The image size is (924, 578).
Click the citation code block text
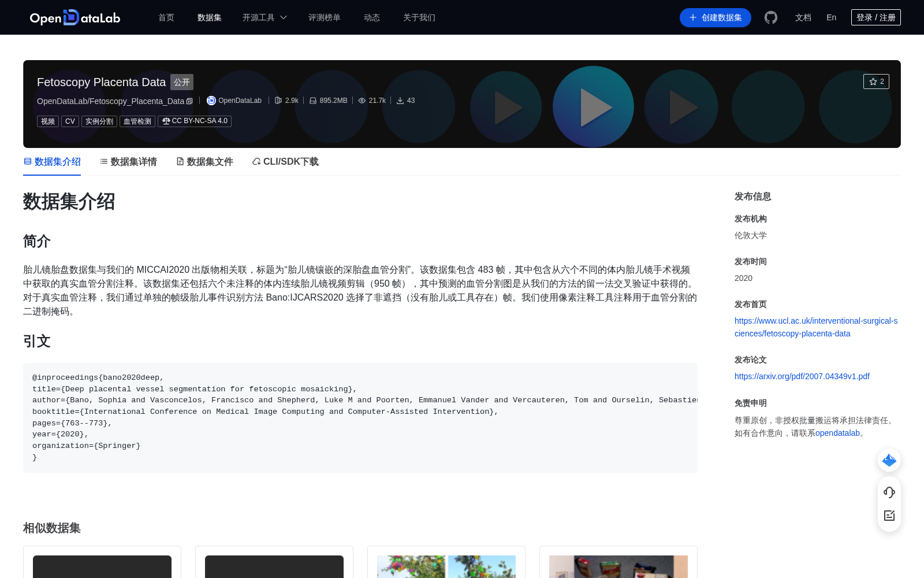tap(360, 417)
